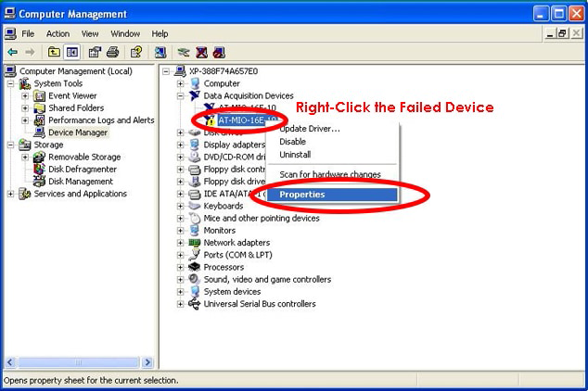Screen dimensions: 588x391
Task: Click the Network adapters card icon
Action: 195,243
